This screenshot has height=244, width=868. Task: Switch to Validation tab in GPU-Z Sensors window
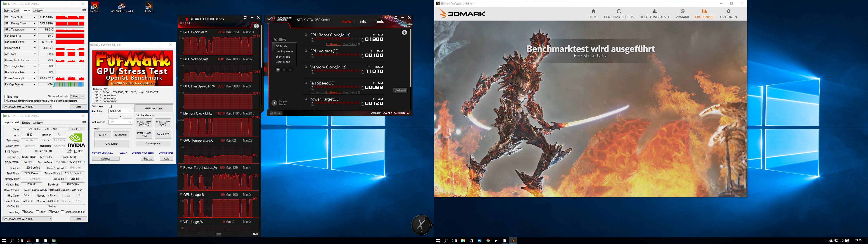pyautogui.click(x=38, y=10)
